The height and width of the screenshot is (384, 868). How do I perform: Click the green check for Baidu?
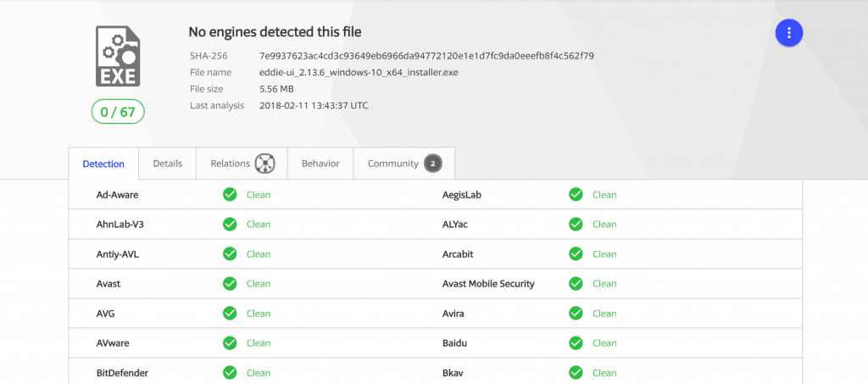point(576,343)
